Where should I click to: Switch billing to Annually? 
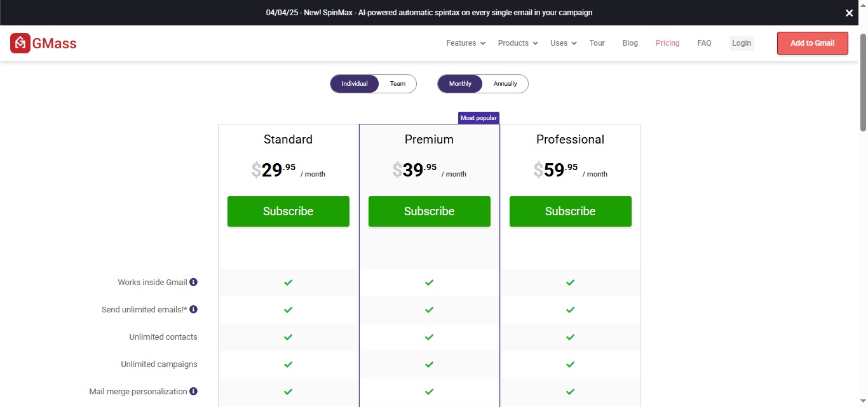click(505, 83)
